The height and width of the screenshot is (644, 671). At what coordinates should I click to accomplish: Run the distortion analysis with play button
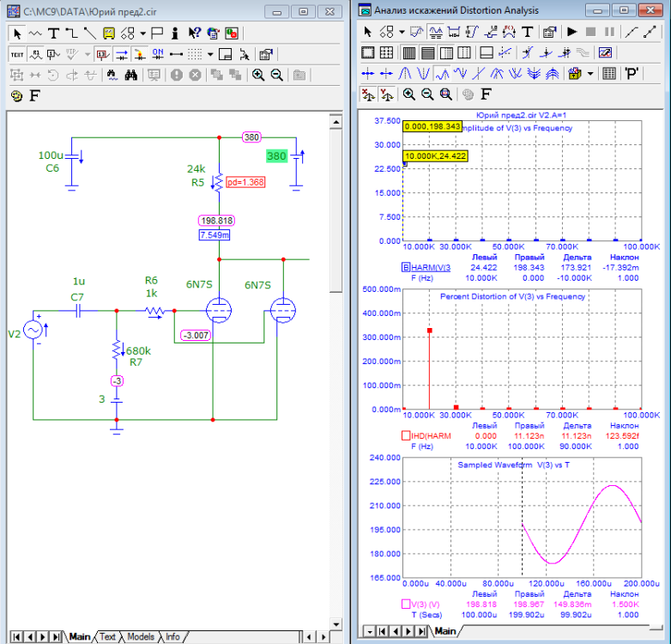(572, 32)
